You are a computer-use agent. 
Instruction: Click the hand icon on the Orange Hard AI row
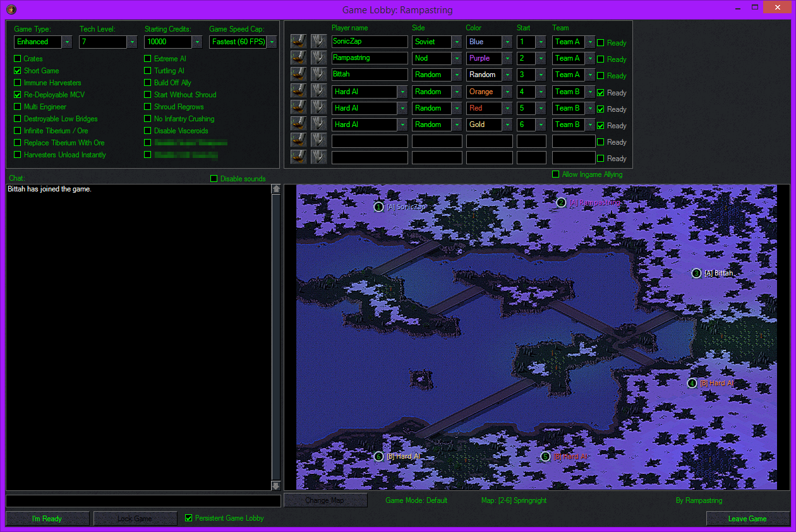[318, 92]
